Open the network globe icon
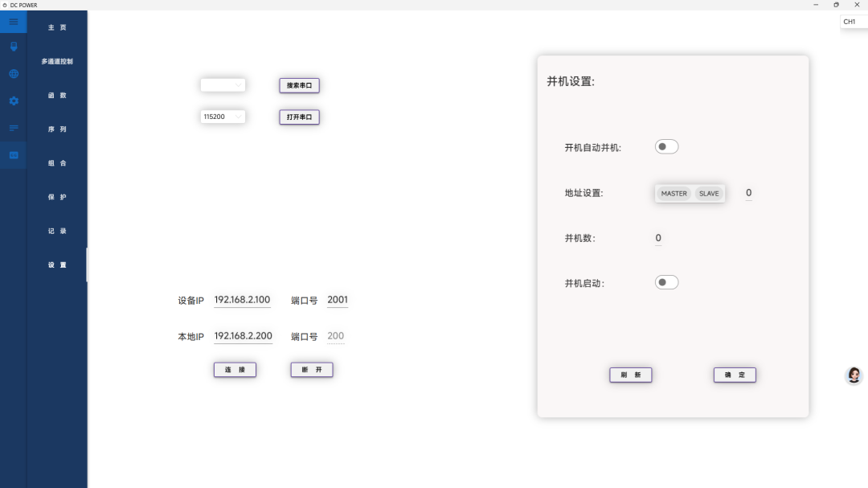Image resolution: width=868 pixels, height=488 pixels. (13, 74)
